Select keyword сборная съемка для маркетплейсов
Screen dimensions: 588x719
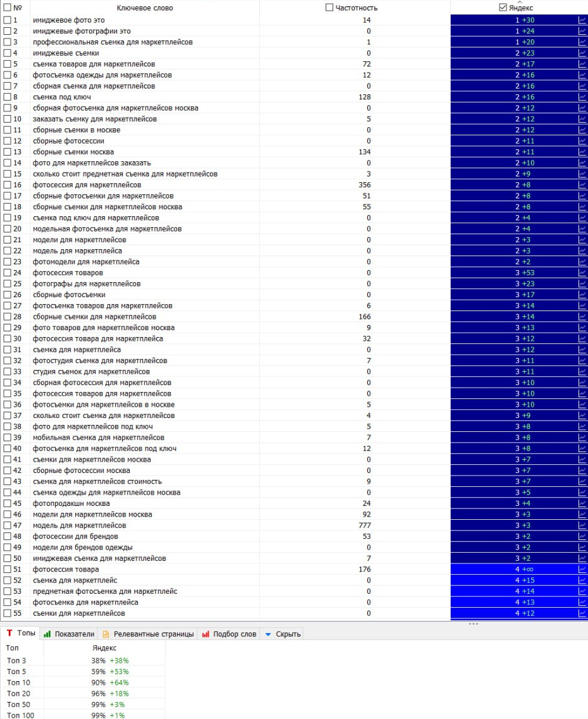94,86
